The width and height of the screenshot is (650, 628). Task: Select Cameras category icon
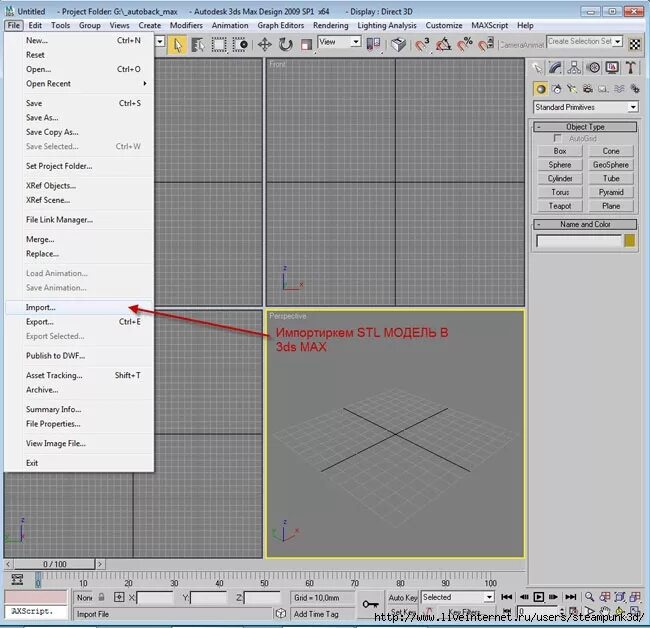[x=588, y=89]
